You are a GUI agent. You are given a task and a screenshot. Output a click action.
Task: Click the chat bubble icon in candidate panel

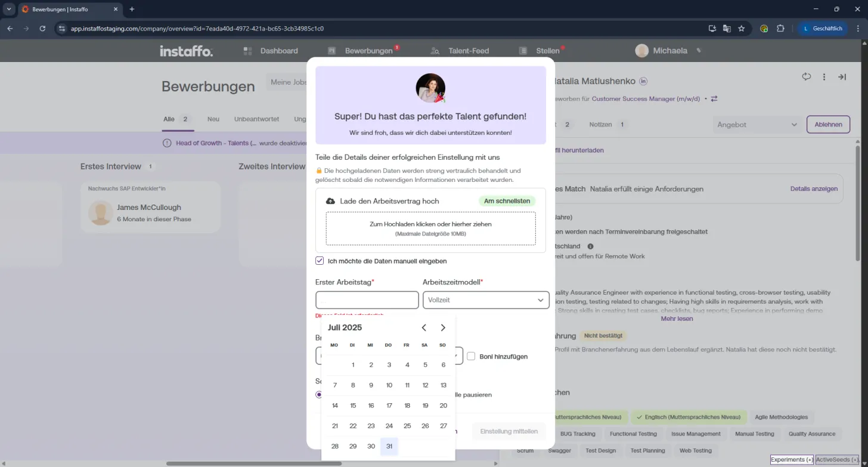pos(807,76)
